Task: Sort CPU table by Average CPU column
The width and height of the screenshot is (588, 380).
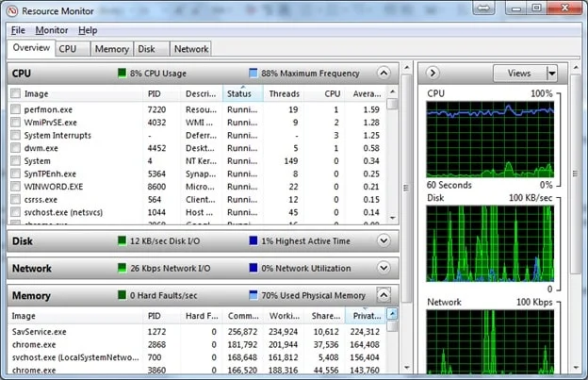Action: coord(366,93)
